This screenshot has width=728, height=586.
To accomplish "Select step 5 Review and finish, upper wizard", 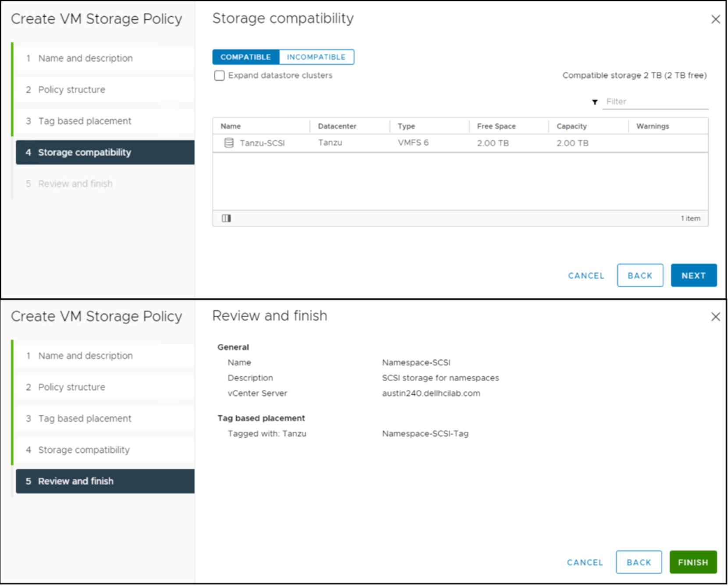I will coord(105,184).
